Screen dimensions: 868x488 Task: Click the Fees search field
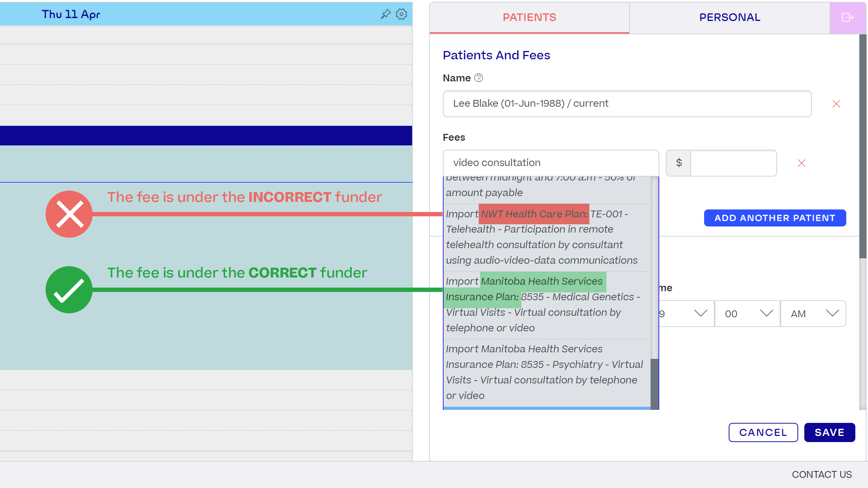coord(551,163)
